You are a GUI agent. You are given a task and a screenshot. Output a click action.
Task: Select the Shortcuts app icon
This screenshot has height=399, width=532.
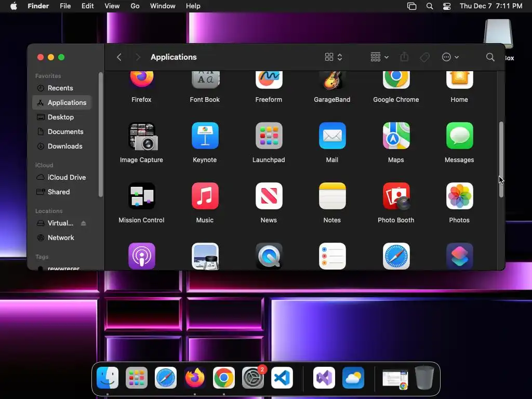pos(459,256)
